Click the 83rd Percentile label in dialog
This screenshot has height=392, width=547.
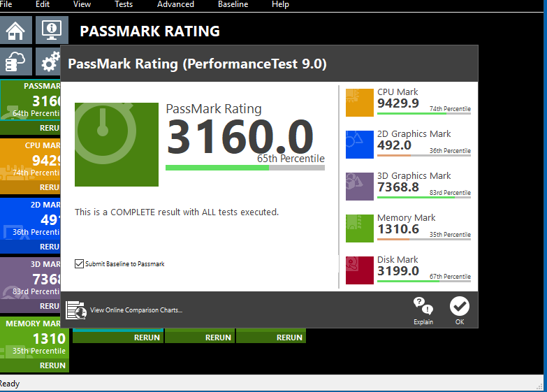pos(450,193)
